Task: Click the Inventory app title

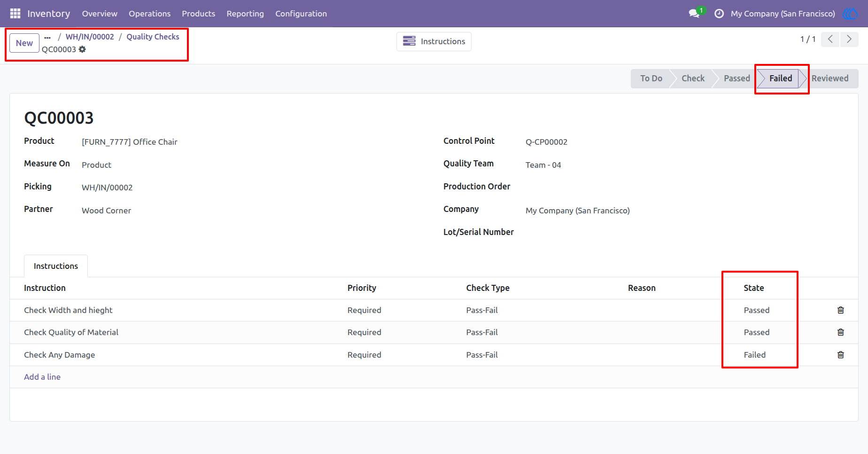Action: tap(49, 14)
